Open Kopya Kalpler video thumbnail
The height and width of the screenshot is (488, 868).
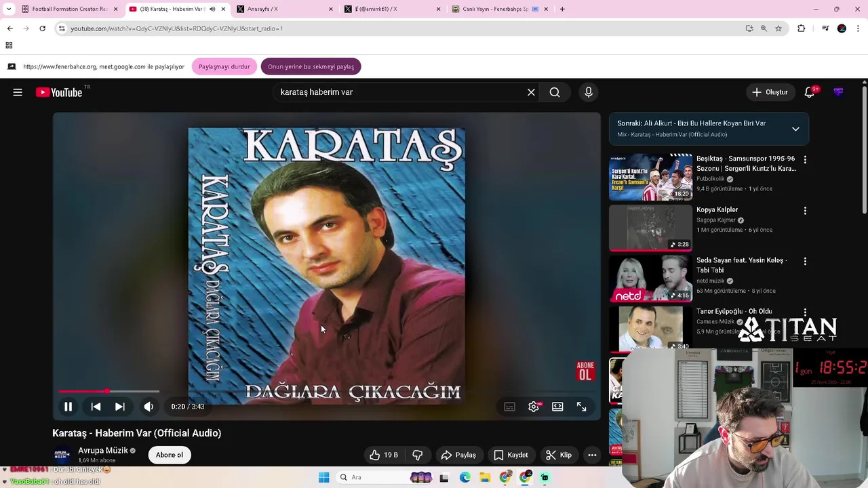[650, 228]
